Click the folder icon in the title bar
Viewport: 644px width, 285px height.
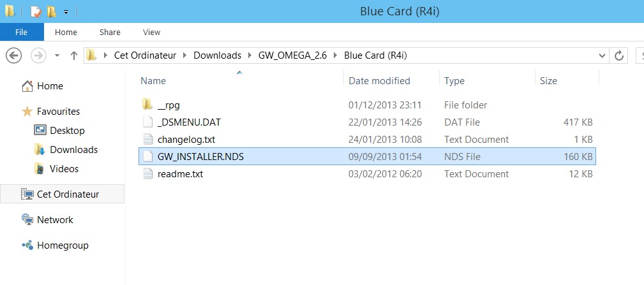coord(10,11)
